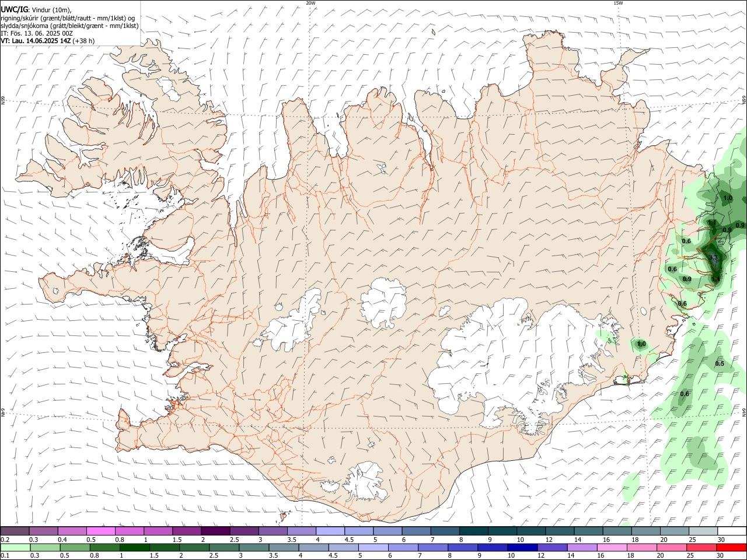Click the '20W' longitude label
This screenshot has height=560, width=747.
310,3
